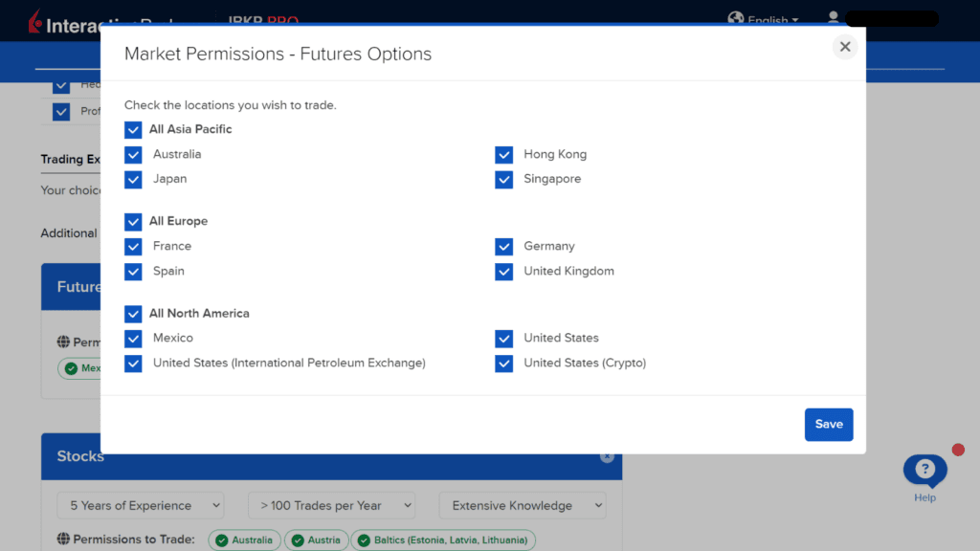Image resolution: width=980 pixels, height=551 pixels.
Task: Click the Austria permission badge
Action: (316, 540)
